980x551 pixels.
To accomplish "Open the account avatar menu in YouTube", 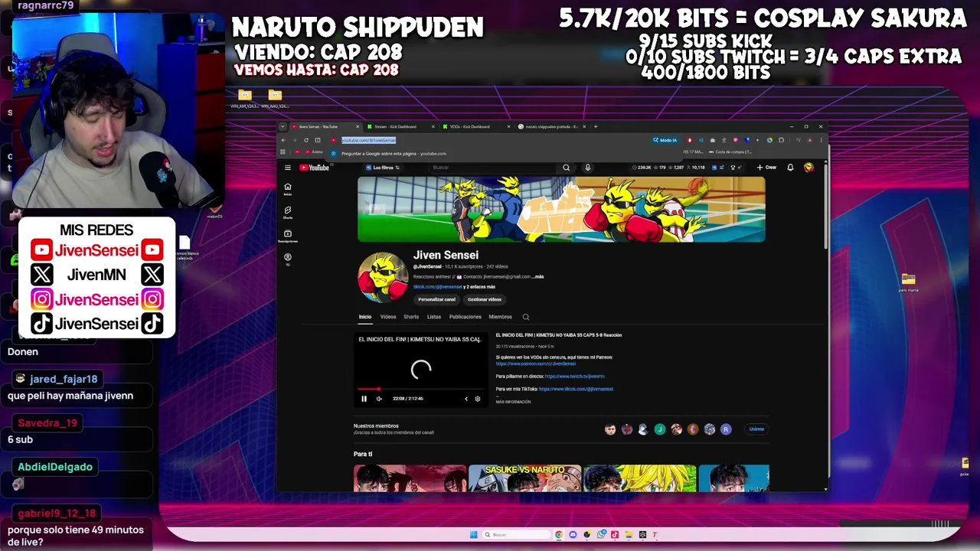I will coord(808,168).
